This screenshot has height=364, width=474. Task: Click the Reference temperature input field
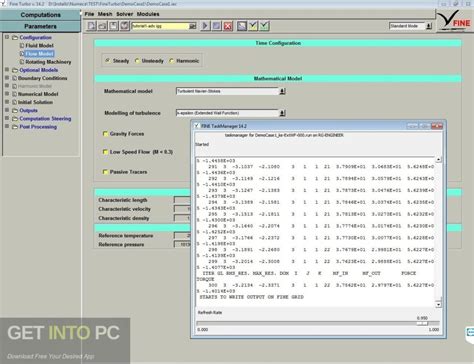(x=182, y=235)
